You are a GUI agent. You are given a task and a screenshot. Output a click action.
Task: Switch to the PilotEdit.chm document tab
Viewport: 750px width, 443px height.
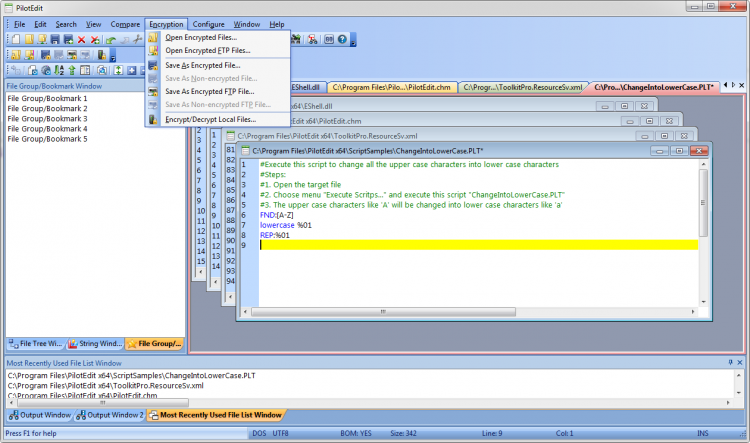(391, 87)
